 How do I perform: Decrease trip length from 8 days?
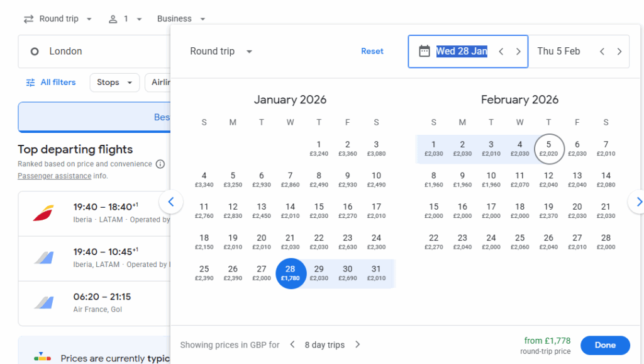pyautogui.click(x=292, y=344)
